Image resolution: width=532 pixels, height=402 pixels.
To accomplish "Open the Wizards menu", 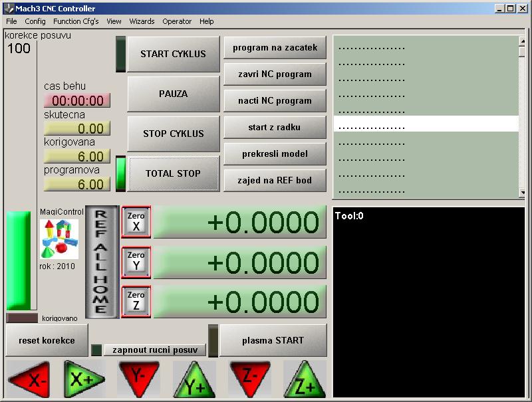I will click(142, 21).
